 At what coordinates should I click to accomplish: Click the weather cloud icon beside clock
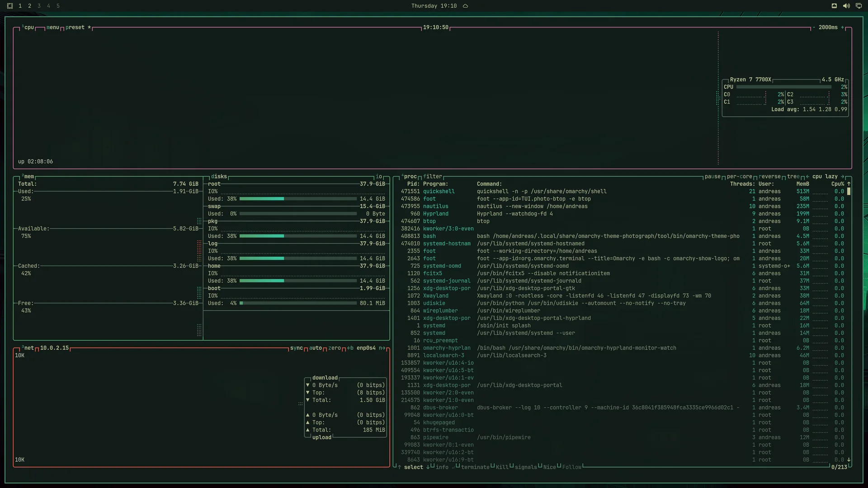(465, 6)
